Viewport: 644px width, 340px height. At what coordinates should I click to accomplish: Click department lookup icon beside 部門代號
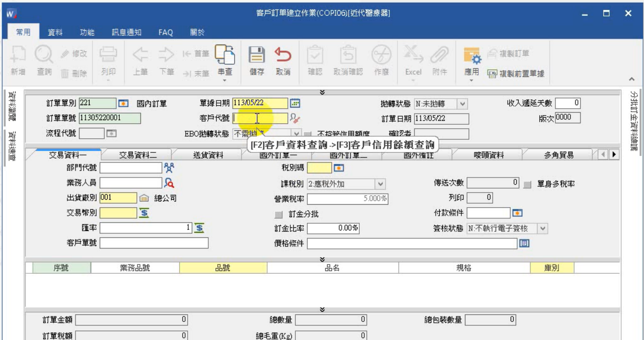coord(169,167)
